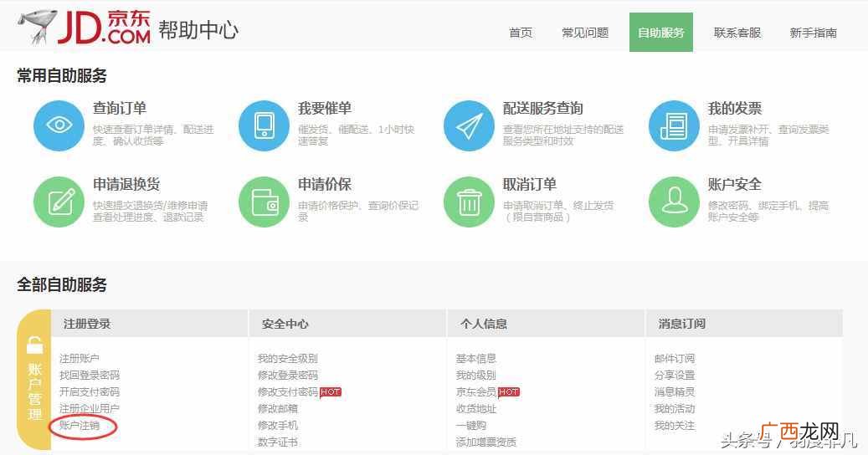Open 我的发票 service title
The image size is (868, 455).
[x=735, y=109]
